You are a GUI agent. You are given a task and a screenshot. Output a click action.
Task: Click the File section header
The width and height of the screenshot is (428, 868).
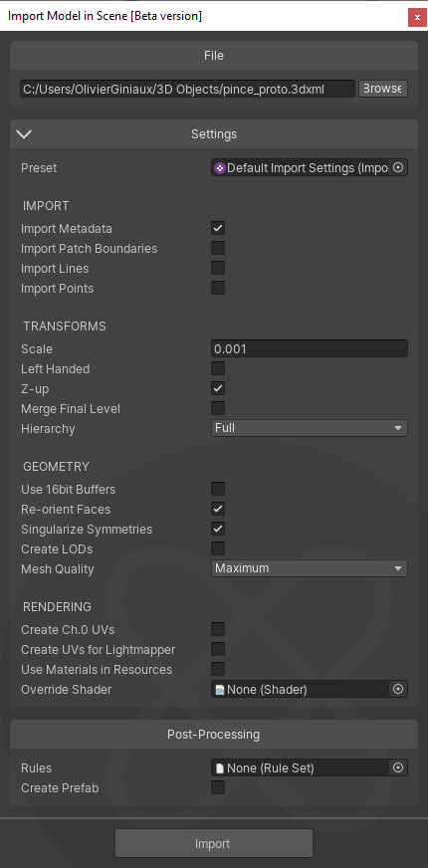214,56
